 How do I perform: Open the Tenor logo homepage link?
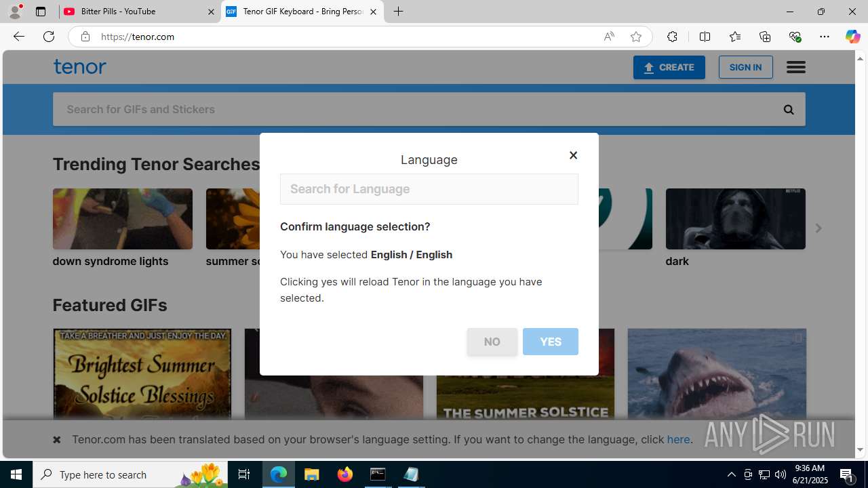tap(80, 66)
